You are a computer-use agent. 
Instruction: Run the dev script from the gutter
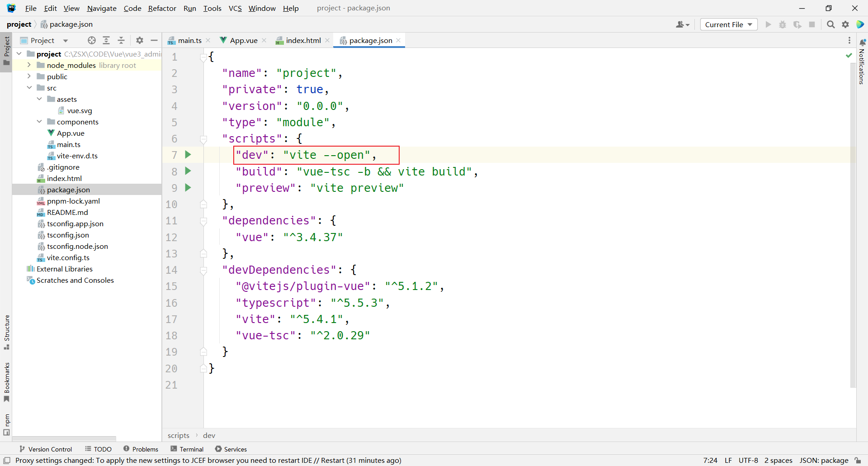(x=188, y=155)
